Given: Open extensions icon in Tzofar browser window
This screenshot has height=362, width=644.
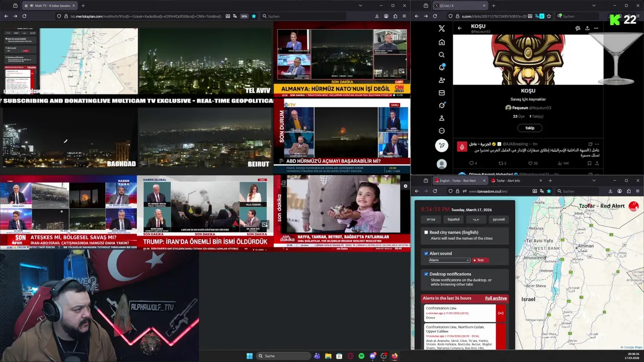Looking at the screenshot, I should (x=628, y=191).
